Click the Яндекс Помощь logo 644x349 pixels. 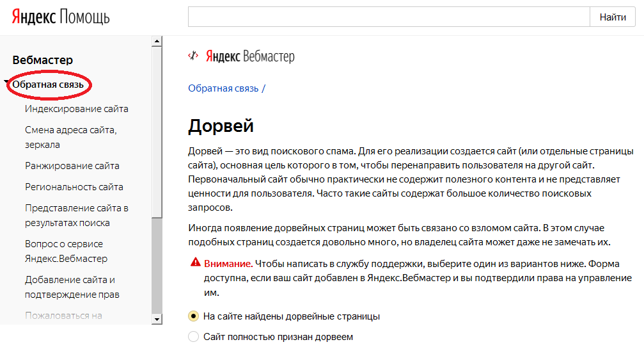click(61, 17)
